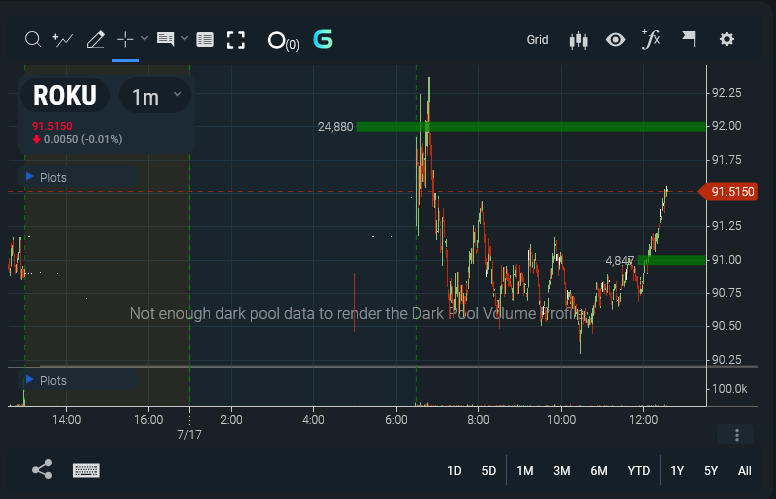Open the options circle (0) indicator
The height and width of the screenshot is (499, 776).
pyautogui.click(x=283, y=41)
